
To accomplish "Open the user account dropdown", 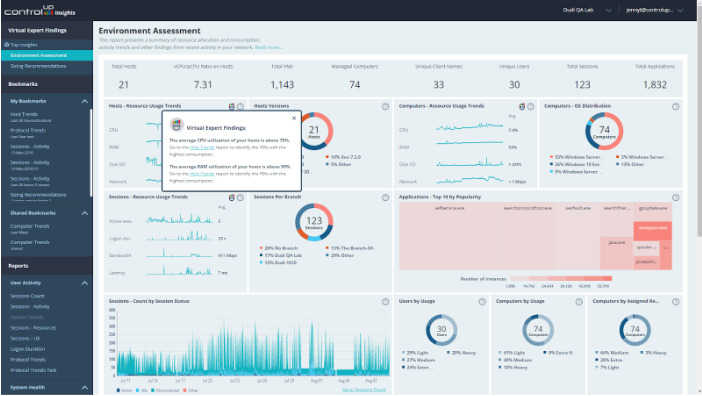I will click(655, 10).
